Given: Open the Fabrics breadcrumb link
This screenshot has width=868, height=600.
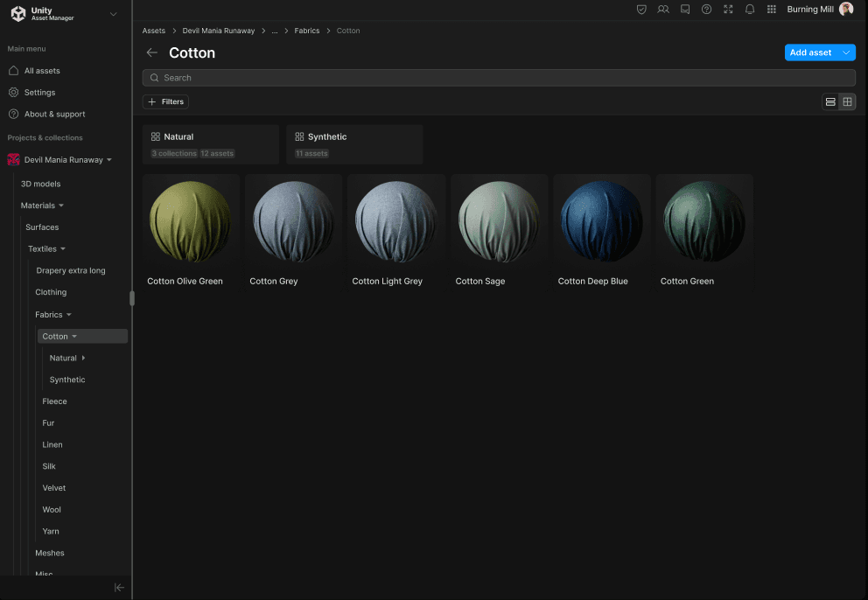Looking at the screenshot, I should point(306,31).
